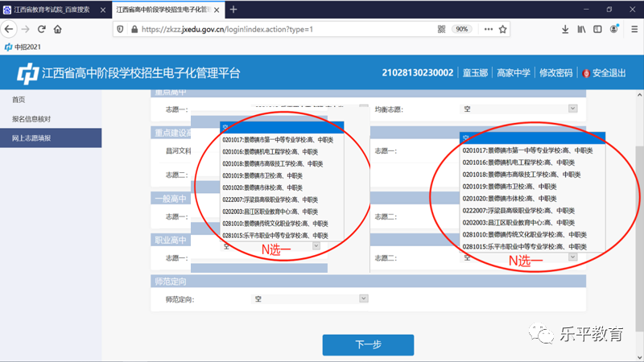Viewport: 644px width, 362px height.
Task: Click the 下一步 button
Action: point(368,344)
